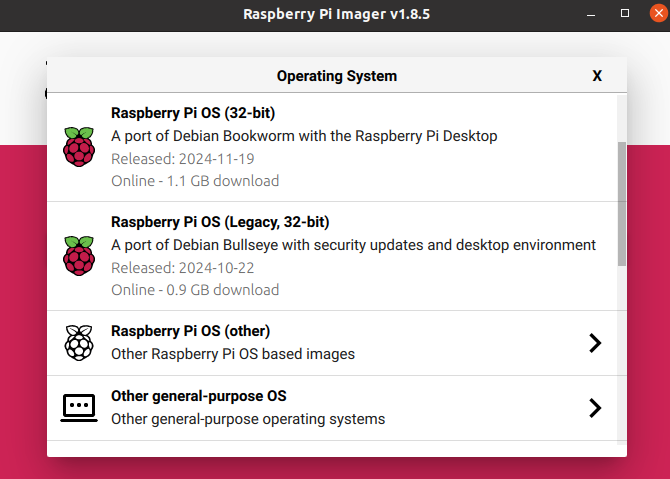The height and width of the screenshot is (479, 670).
Task: Choose the Debian Bookworm description line
Action: click(x=304, y=136)
